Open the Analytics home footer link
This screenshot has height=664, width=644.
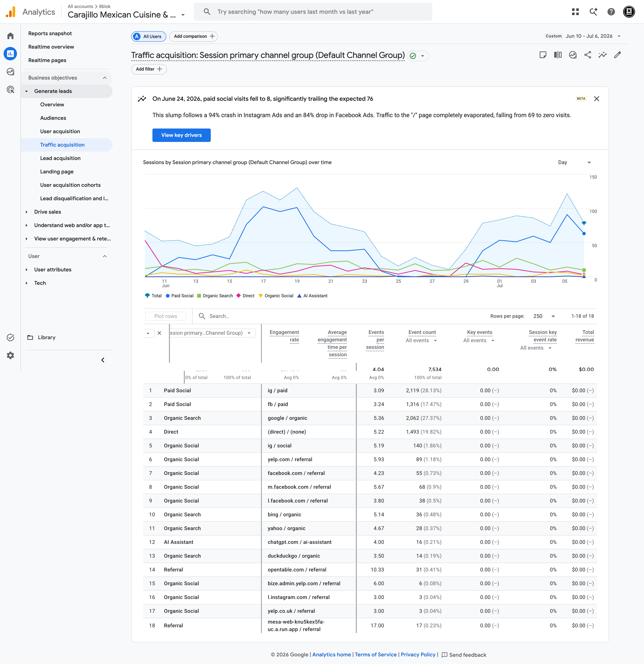point(332,655)
